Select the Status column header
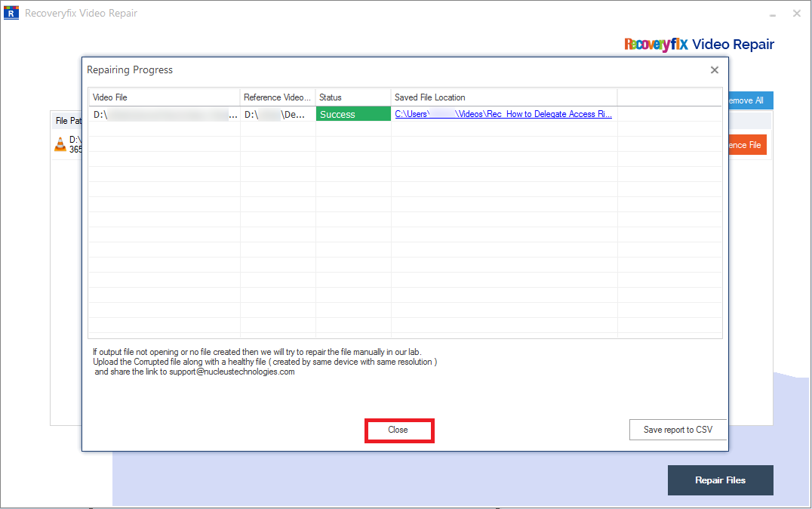Screen dimensions: 812x509 [x=353, y=97]
